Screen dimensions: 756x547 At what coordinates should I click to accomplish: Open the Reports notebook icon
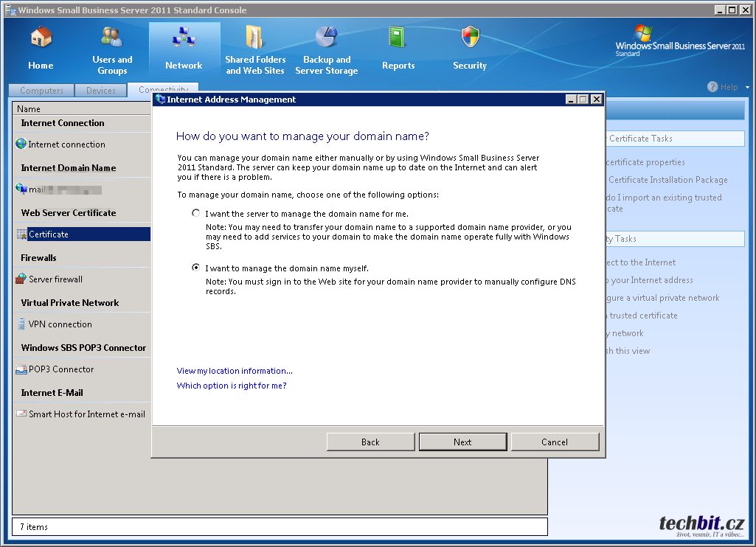tap(398, 38)
